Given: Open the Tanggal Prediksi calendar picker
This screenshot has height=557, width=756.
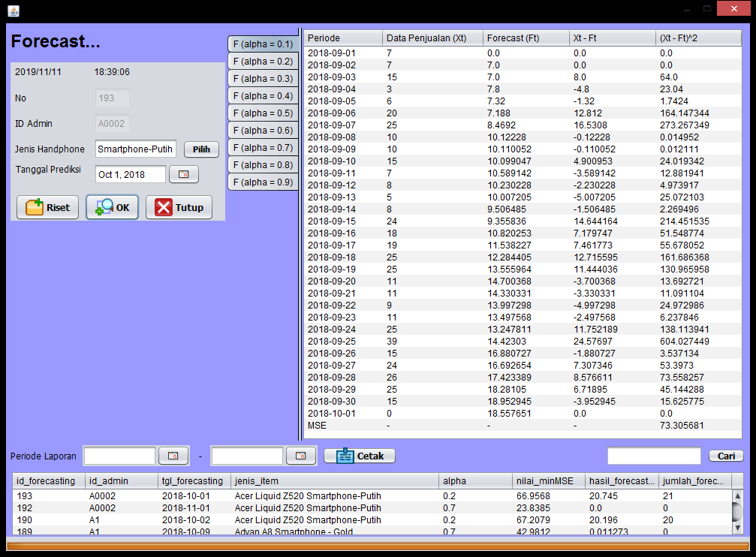Looking at the screenshot, I should click(183, 174).
